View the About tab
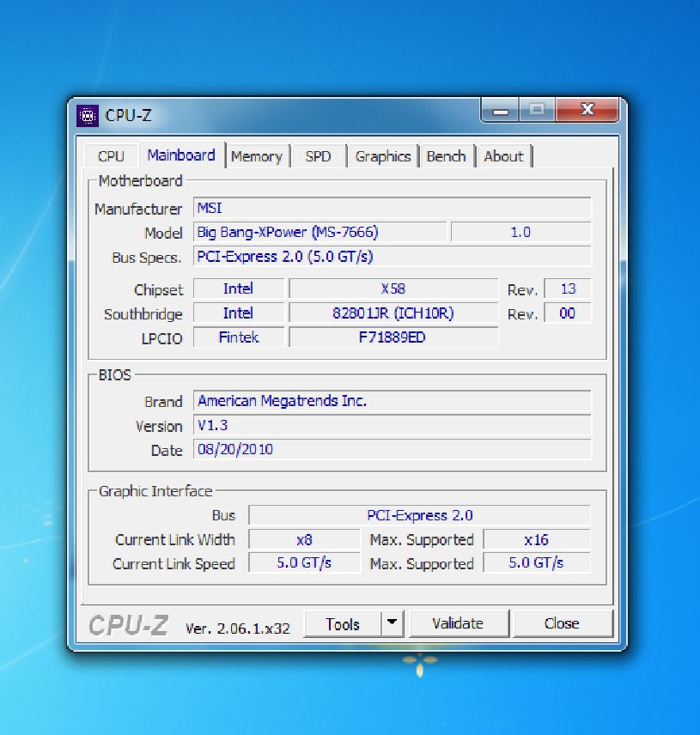 pyautogui.click(x=503, y=156)
